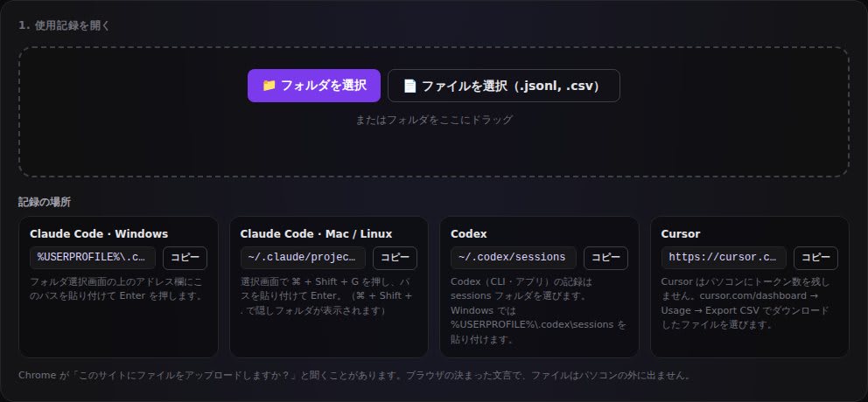Screen dimensions: 868x402
Task: Click the Codex description about sessions フォルダ
Action: tap(538, 310)
